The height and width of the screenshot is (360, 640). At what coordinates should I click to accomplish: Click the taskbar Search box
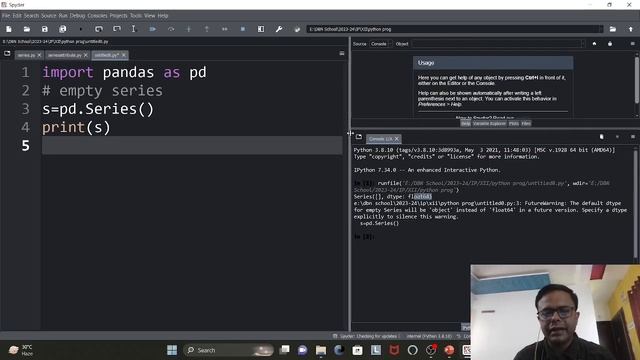point(229,350)
